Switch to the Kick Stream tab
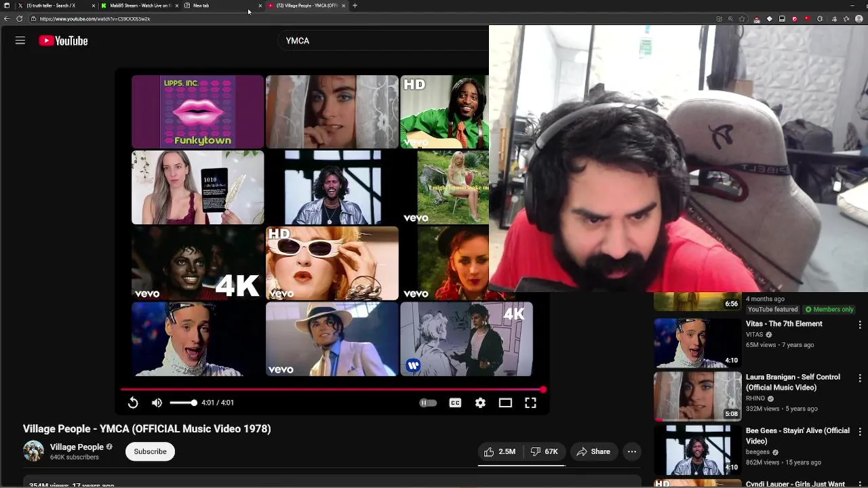Viewport: 868px width, 488px height. (140, 5)
